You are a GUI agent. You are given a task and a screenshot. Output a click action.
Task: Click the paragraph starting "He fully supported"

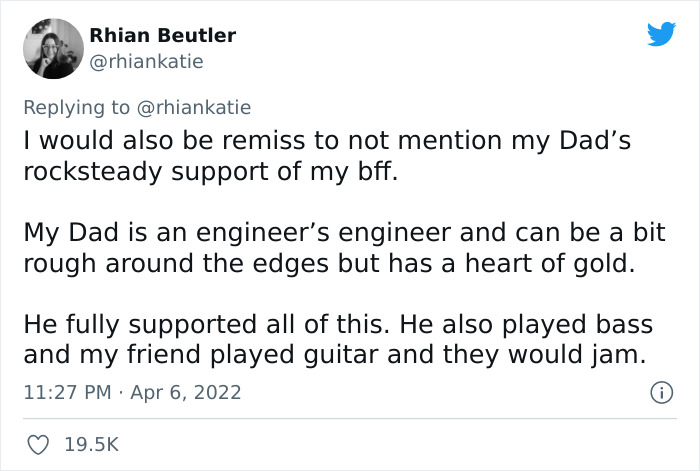(x=340, y=339)
